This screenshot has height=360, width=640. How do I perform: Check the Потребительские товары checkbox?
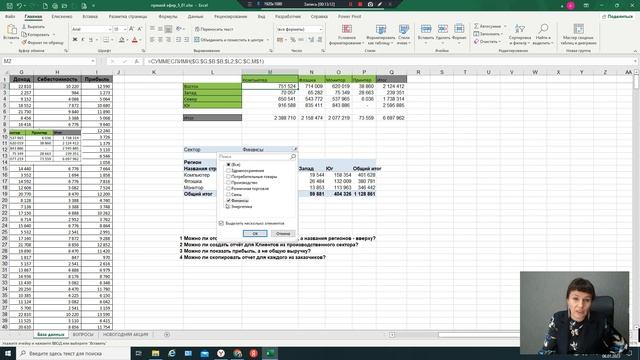pos(229,177)
